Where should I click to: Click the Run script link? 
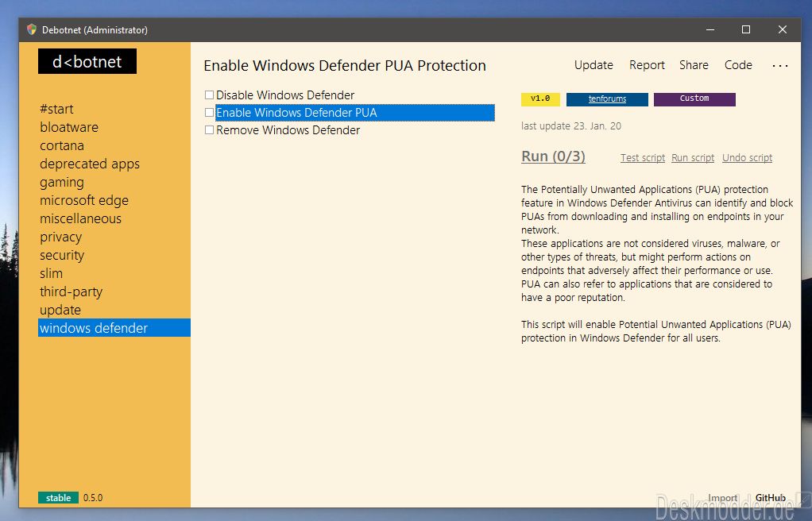(692, 158)
